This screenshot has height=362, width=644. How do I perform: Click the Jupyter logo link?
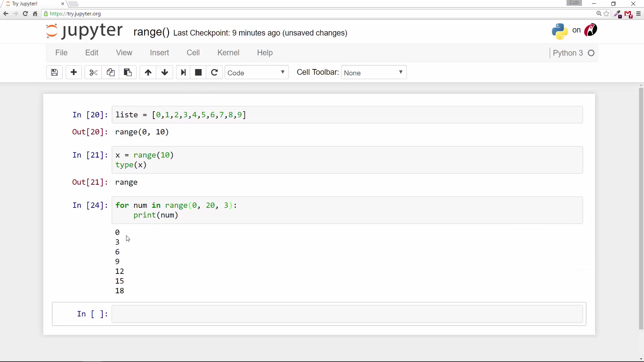click(x=85, y=31)
